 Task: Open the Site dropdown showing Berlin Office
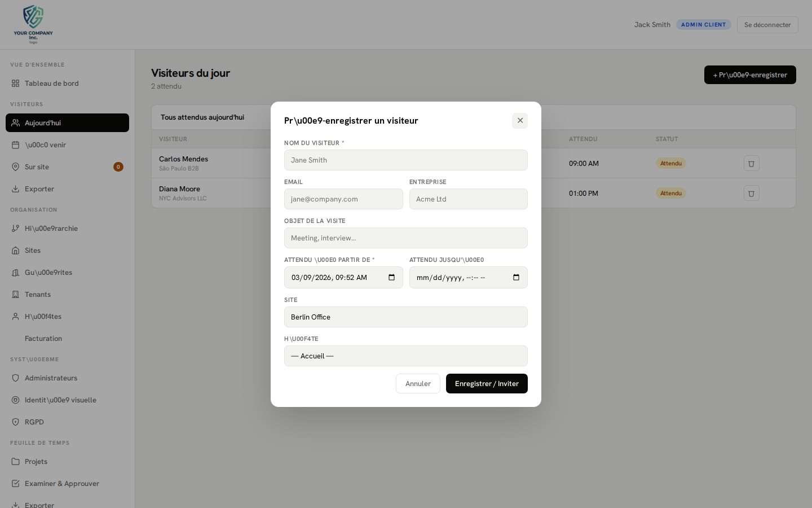coord(405,317)
